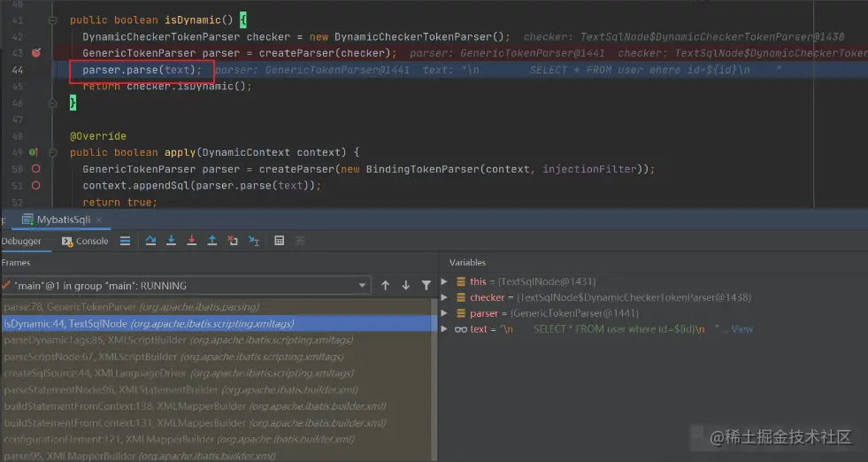
Task: Click the Frames list vertical scrollbar
Action: 434,380
